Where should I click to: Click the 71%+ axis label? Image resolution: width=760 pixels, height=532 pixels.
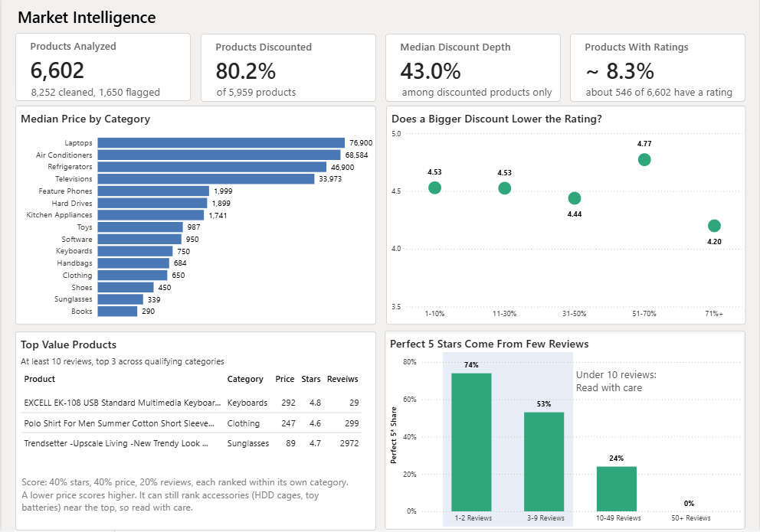click(714, 314)
